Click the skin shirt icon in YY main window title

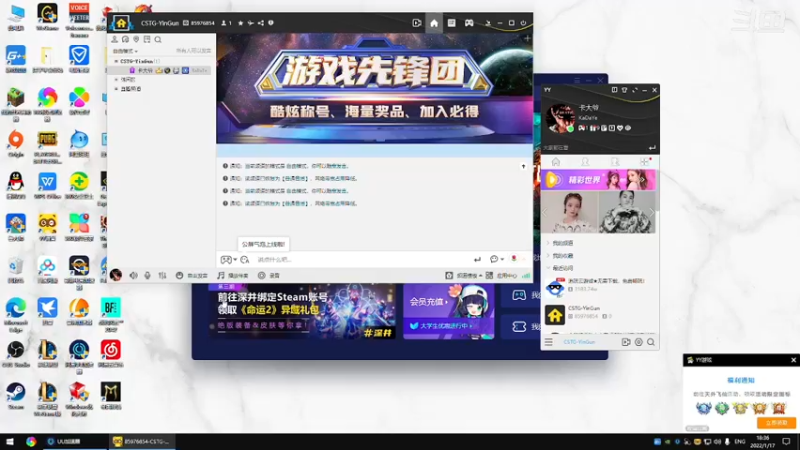pos(624,90)
